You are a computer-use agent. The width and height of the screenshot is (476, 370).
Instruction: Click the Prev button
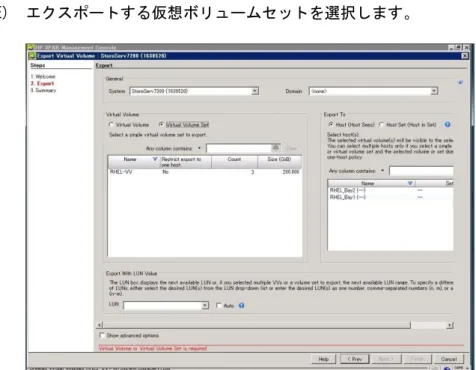pyautogui.click(x=355, y=359)
